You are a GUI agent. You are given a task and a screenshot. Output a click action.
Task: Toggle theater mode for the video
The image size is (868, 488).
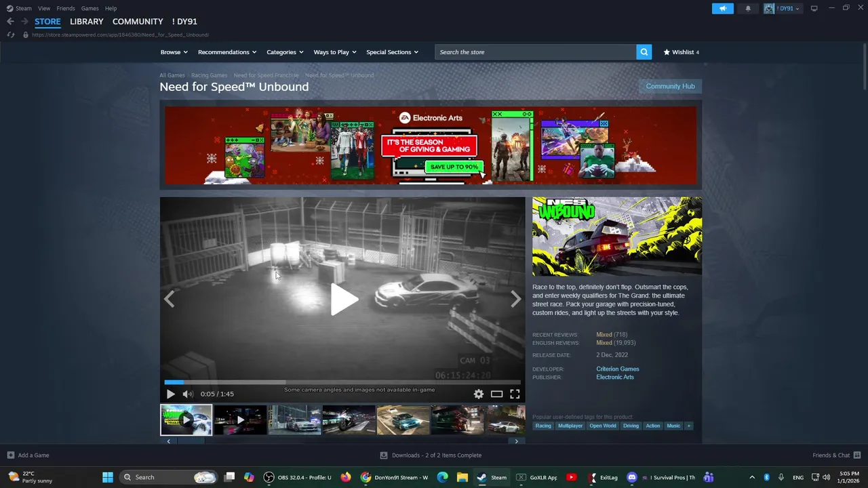(x=496, y=394)
